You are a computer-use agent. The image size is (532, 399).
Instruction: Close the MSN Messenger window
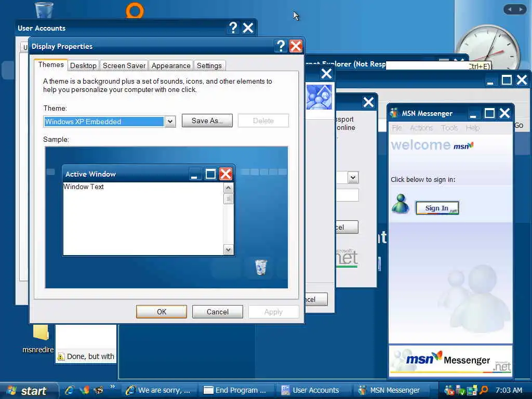tap(504, 113)
